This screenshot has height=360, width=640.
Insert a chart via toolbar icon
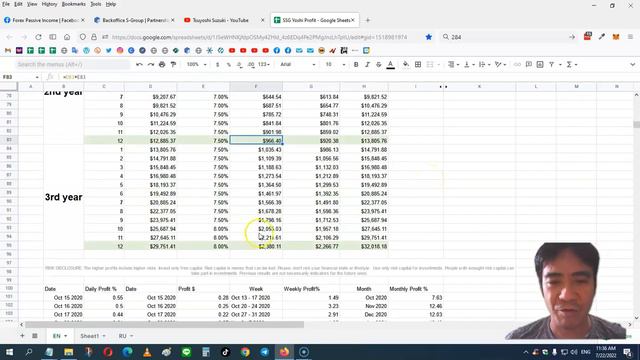point(540,64)
